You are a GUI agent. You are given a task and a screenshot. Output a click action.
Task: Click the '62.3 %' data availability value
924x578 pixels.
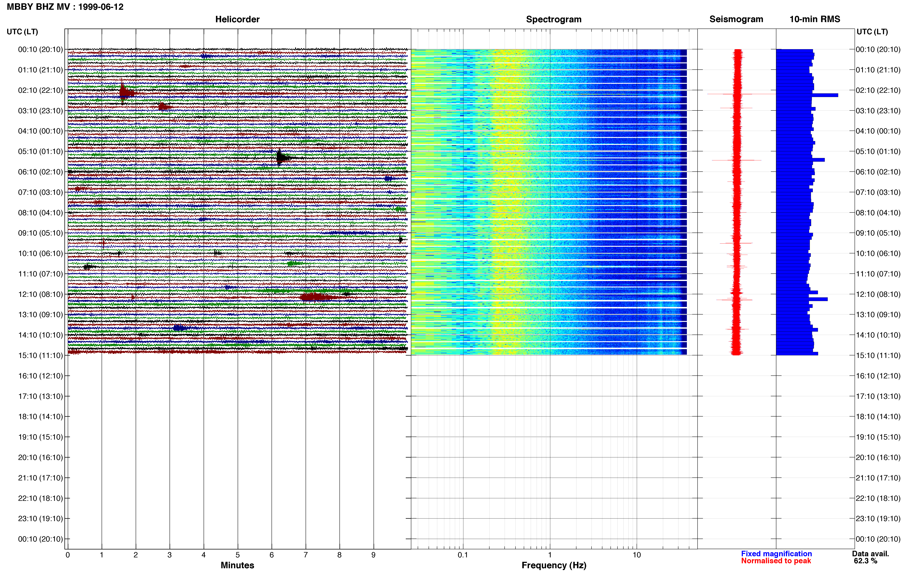[865, 561]
